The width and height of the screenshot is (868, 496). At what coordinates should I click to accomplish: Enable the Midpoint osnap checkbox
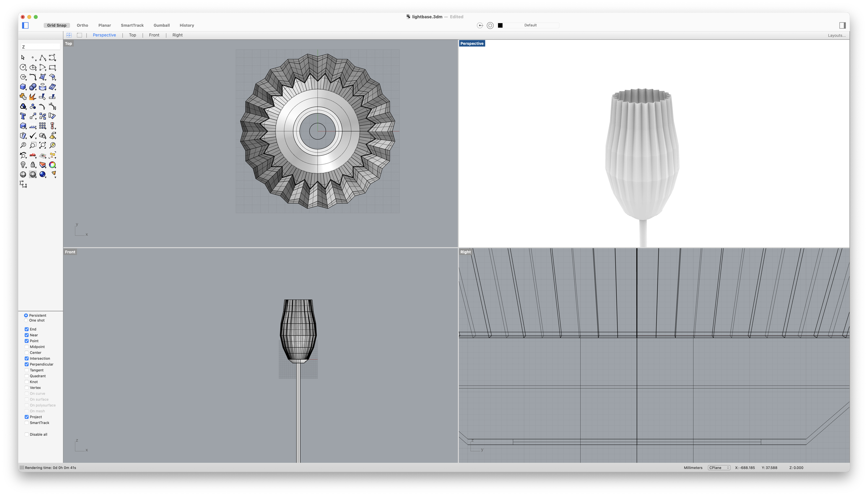point(27,347)
